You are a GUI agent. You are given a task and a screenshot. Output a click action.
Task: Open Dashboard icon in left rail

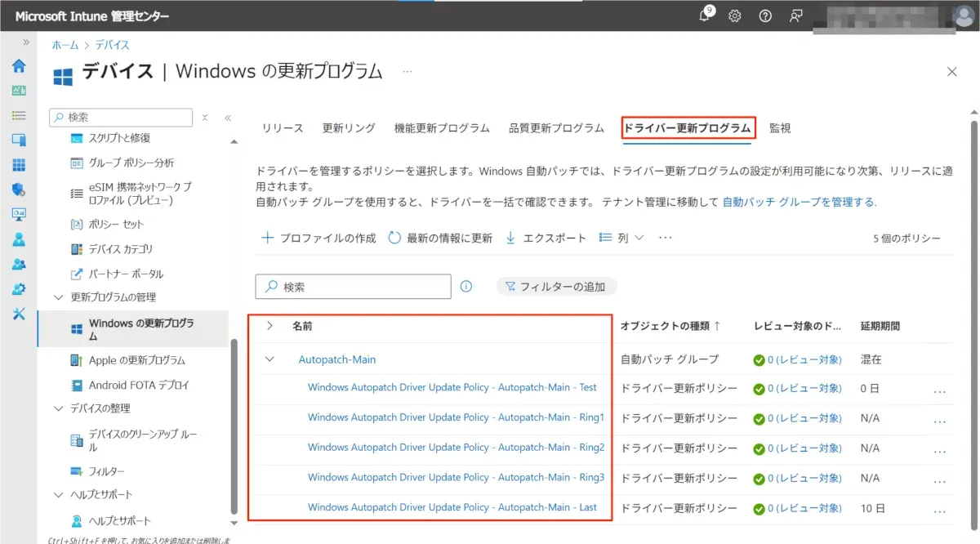[18, 91]
